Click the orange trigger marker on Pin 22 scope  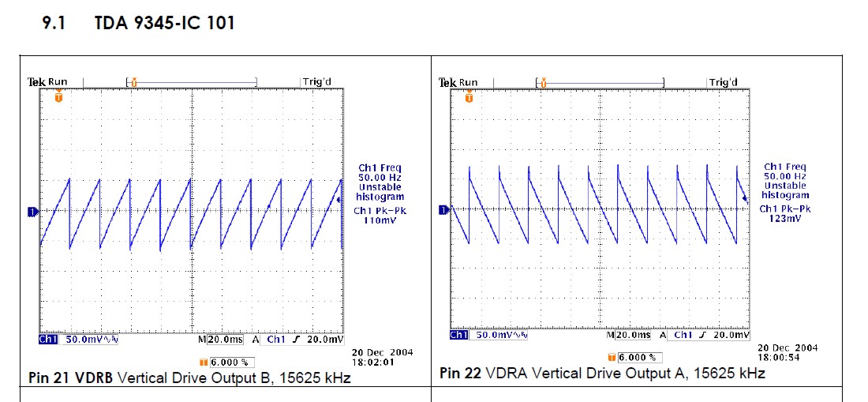[x=469, y=97]
